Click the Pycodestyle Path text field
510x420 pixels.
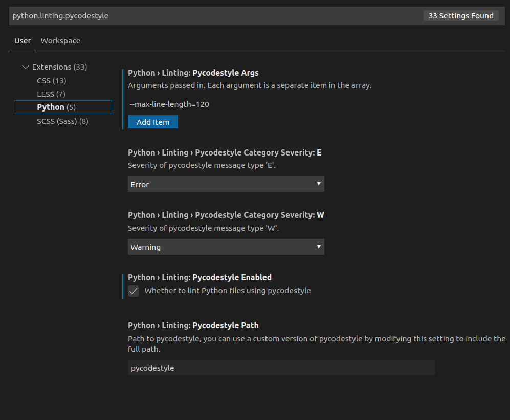281,368
